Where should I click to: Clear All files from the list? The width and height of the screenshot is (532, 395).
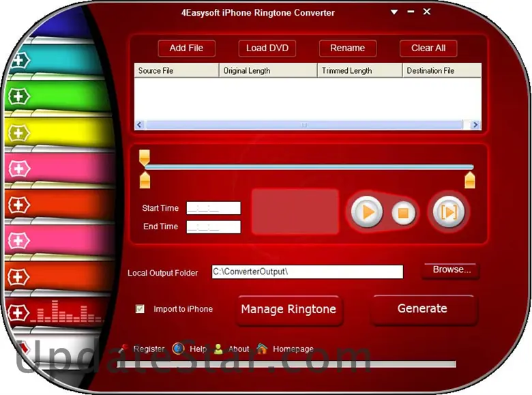(428, 48)
